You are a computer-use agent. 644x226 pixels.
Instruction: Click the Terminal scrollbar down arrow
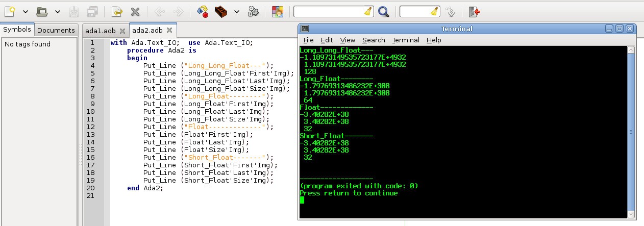coord(631,215)
